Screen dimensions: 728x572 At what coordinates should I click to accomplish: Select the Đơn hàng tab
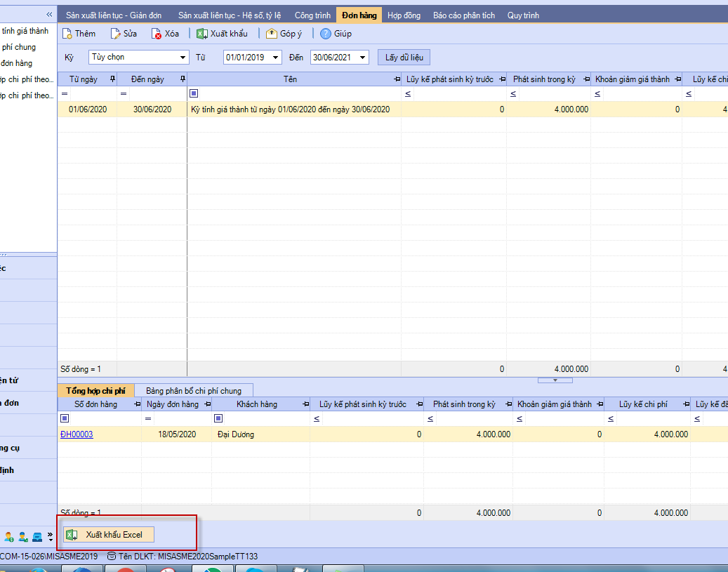tap(359, 15)
